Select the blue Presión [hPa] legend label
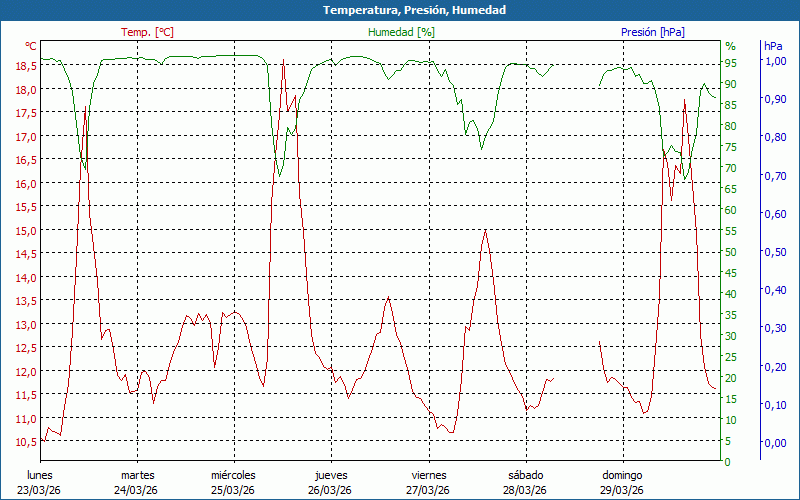Viewport: 800px width, 500px height. pos(652,32)
